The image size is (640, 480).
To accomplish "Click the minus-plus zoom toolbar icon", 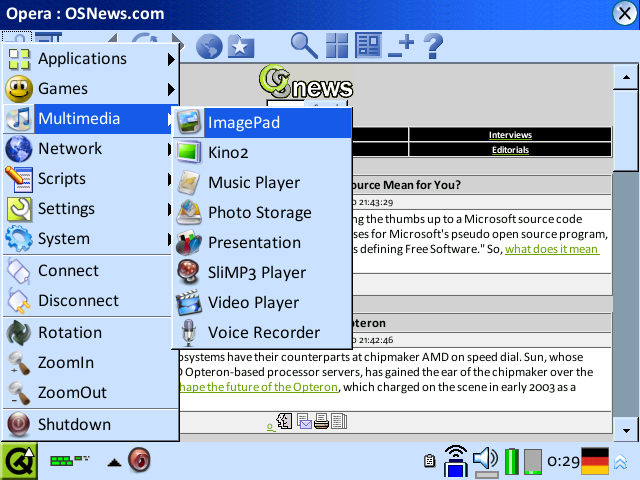I will tap(401, 46).
